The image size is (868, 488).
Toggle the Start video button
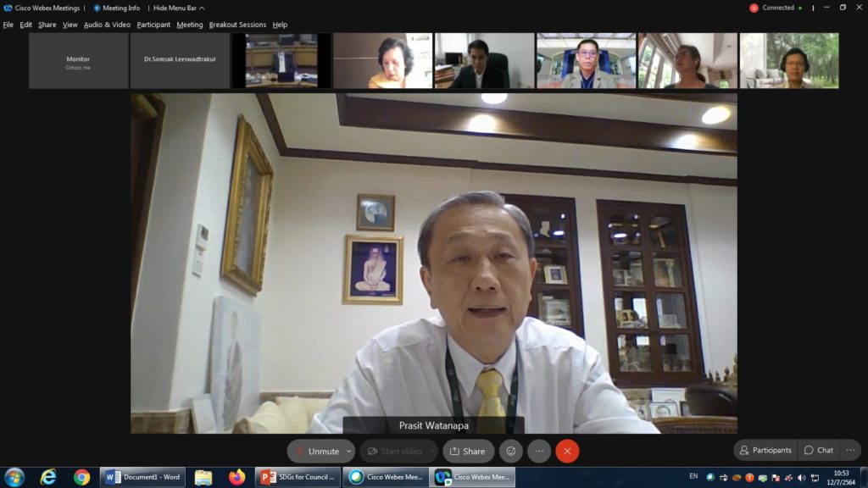pos(393,451)
